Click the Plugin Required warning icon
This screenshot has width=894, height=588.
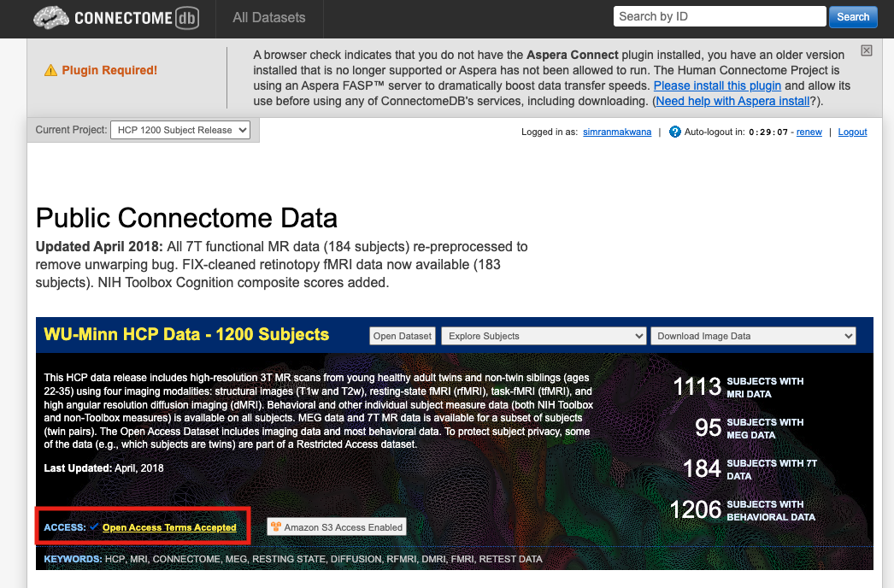click(x=50, y=70)
